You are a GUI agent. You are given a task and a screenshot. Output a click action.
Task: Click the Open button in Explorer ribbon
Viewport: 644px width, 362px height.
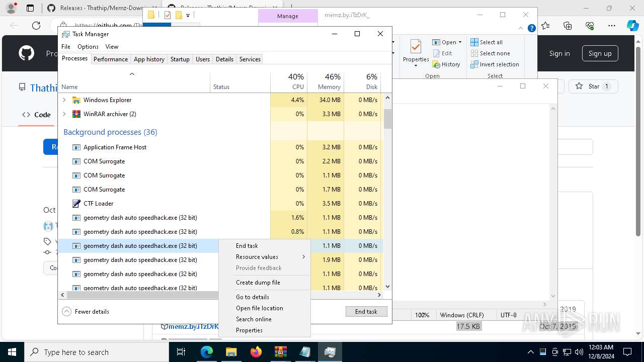[x=444, y=42]
